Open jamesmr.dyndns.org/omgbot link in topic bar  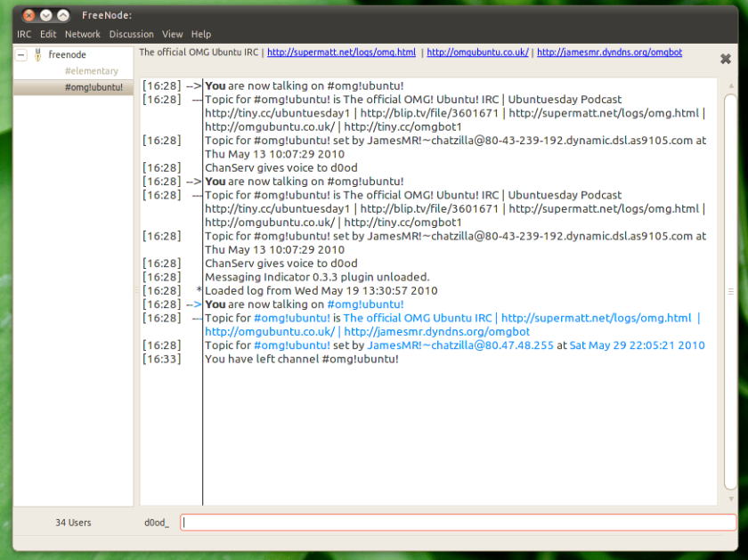[609, 53]
